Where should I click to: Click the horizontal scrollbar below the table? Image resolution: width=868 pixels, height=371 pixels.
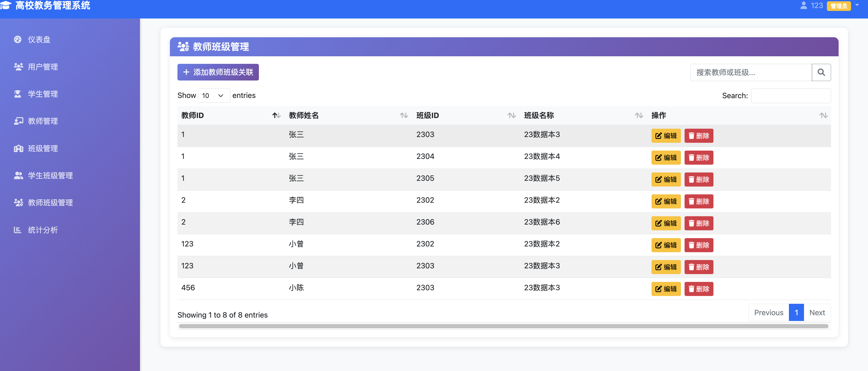503,326
